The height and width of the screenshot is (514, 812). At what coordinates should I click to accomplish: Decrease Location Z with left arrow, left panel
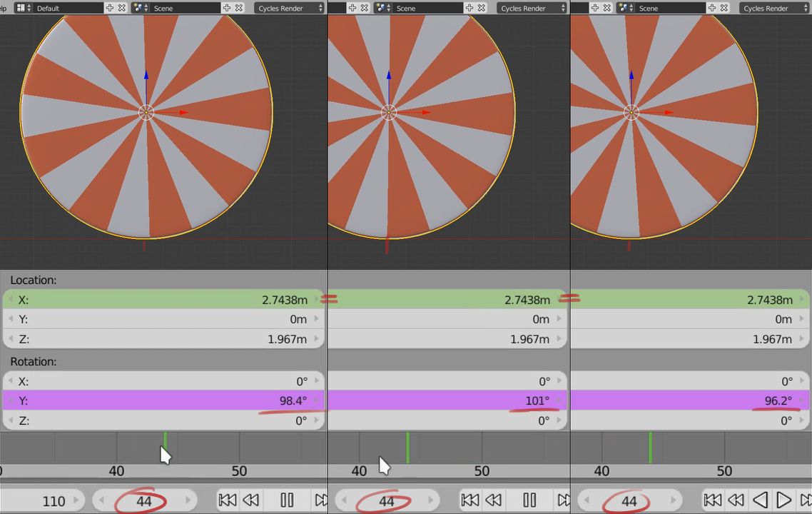pyautogui.click(x=11, y=339)
